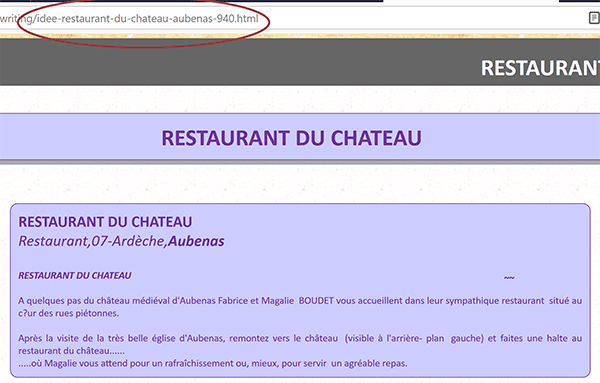Click the paragraph starting 'A quelques pas du château'
600x383 pixels.
click(x=300, y=307)
